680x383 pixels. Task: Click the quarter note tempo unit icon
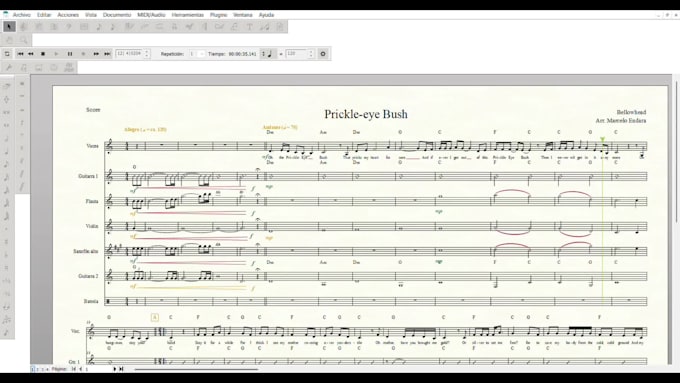tap(270, 54)
